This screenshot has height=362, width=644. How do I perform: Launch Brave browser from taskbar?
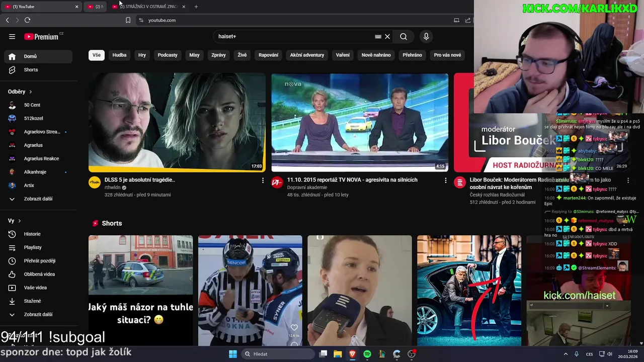pyautogui.click(x=353, y=354)
